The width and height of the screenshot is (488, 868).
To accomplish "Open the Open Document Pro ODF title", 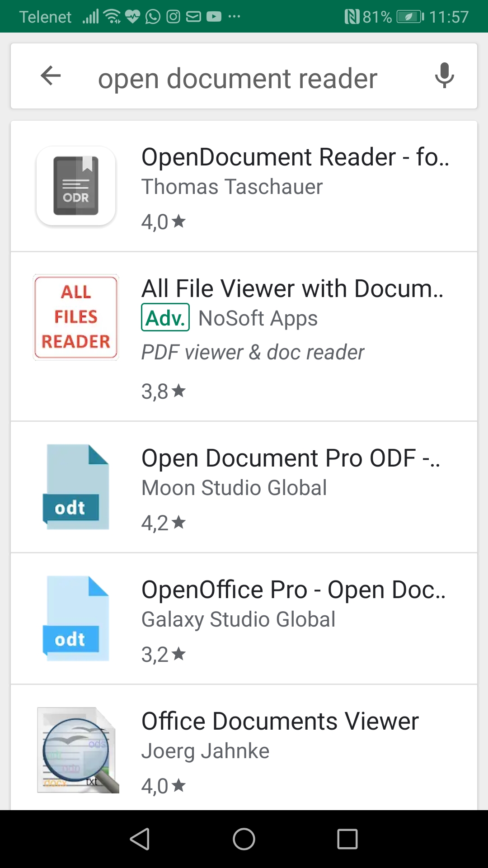I will click(291, 458).
